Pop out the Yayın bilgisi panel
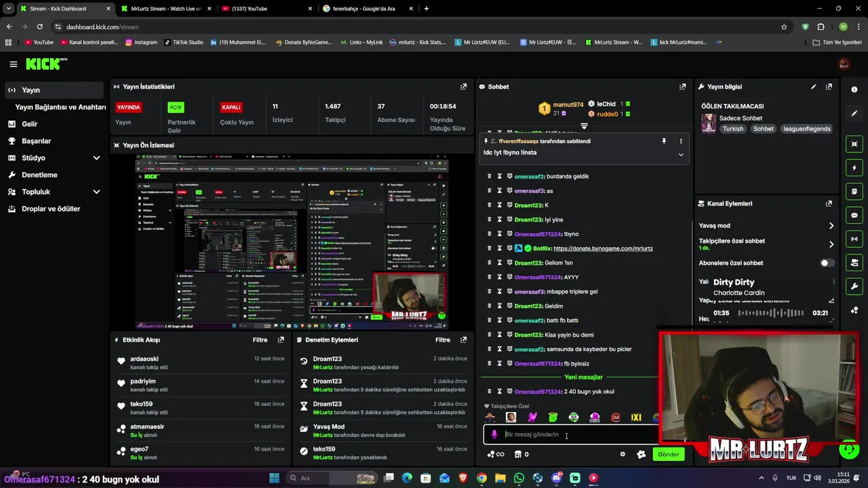Image resolution: width=868 pixels, height=488 pixels. point(829,87)
